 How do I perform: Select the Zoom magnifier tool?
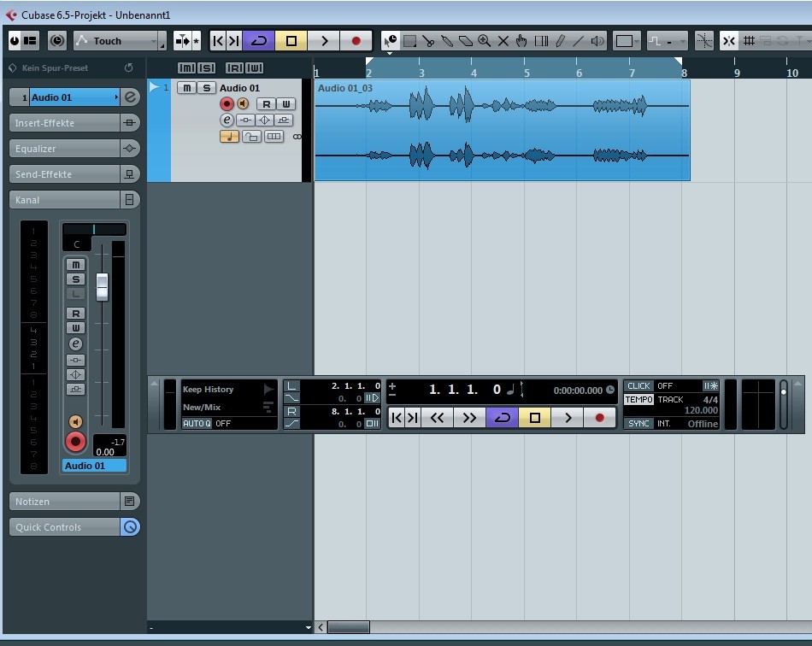pyautogui.click(x=484, y=41)
